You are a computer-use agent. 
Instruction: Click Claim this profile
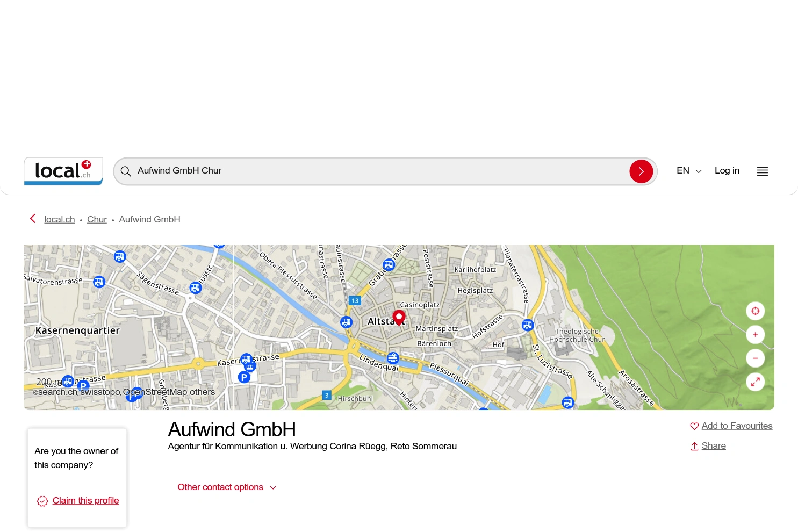tap(85, 500)
